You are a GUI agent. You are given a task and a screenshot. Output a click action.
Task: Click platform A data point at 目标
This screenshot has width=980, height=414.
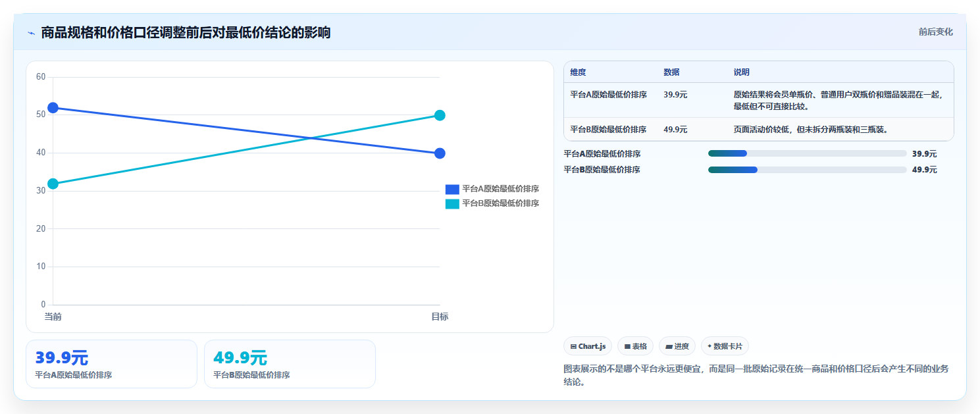440,153
